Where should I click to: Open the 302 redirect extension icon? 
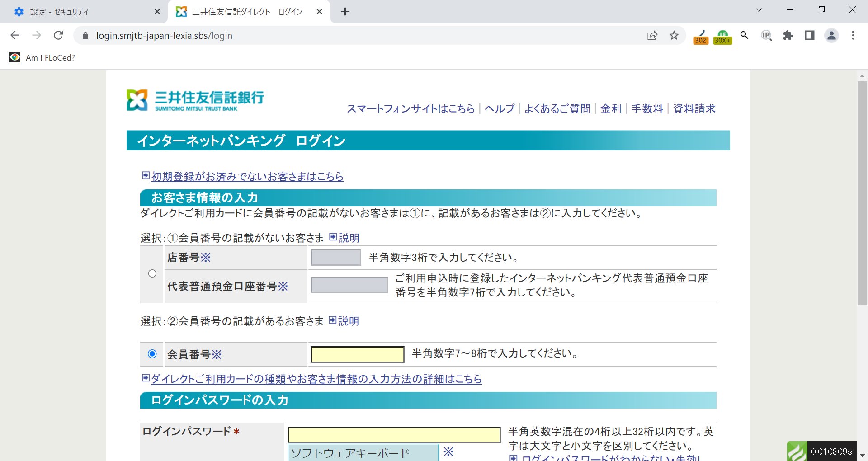click(701, 37)
